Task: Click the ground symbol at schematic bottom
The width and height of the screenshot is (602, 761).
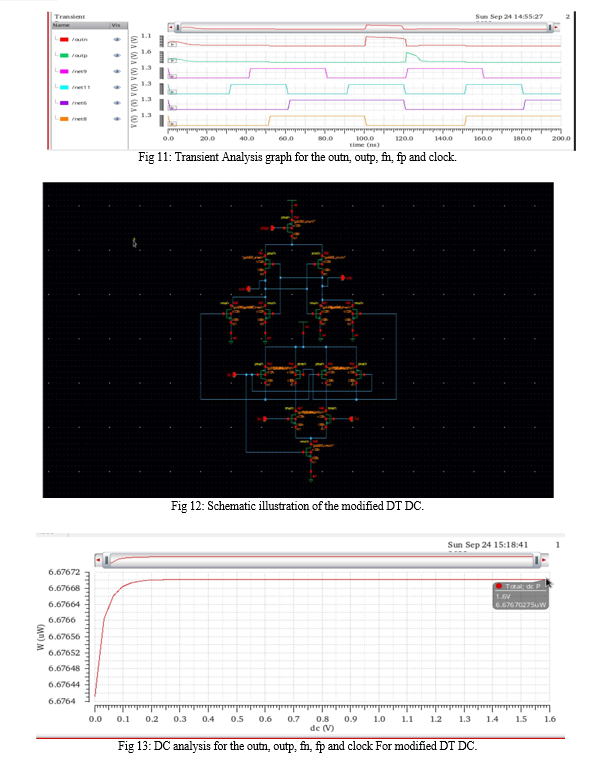Action: tap(311, 480)
